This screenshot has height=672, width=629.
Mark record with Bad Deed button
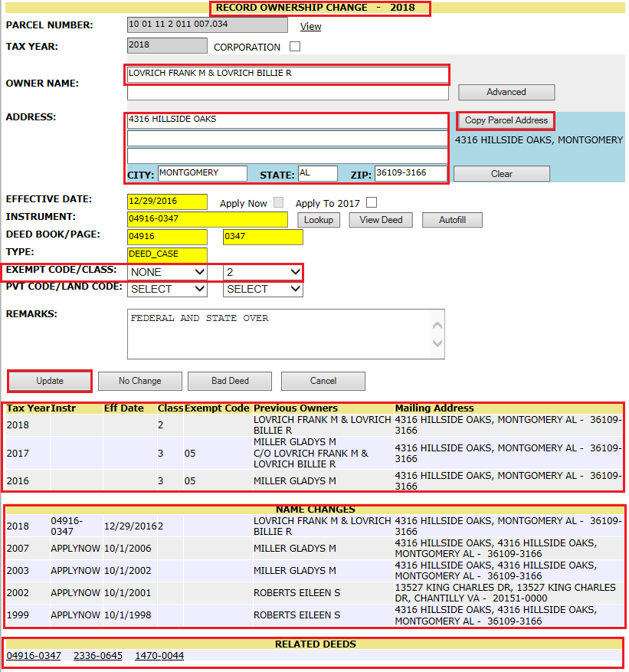coord(230,381)
